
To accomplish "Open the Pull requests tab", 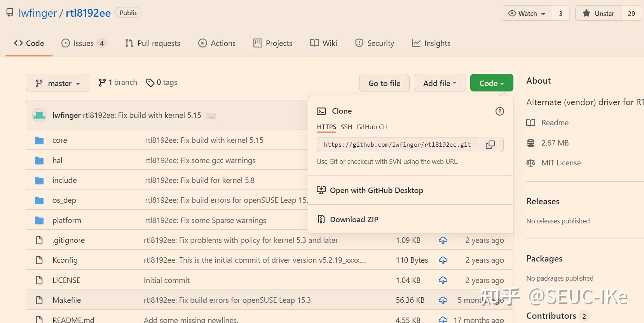I will 153,43.
